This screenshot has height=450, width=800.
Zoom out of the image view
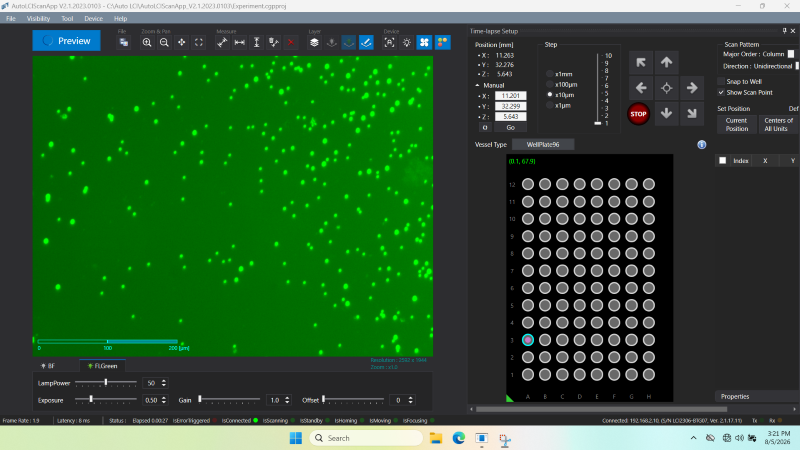coord(164,42)
